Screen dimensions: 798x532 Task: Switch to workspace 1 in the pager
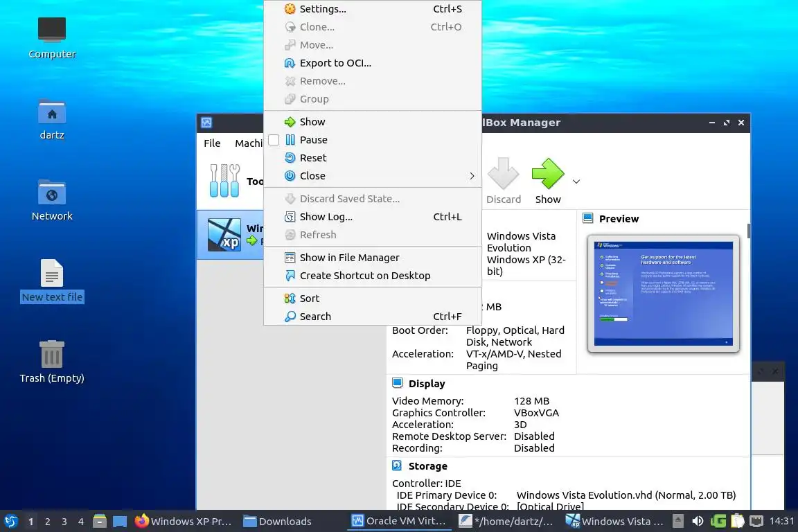[30, 522]
